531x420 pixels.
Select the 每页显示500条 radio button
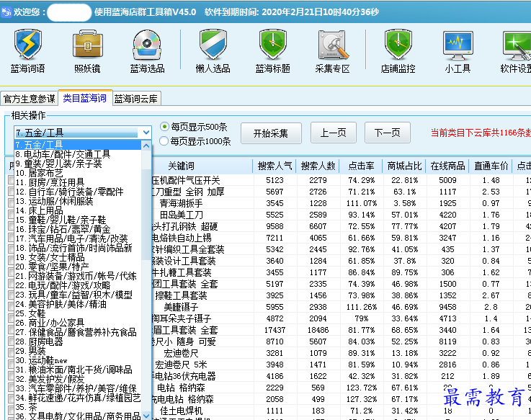[x=165, y=126]
